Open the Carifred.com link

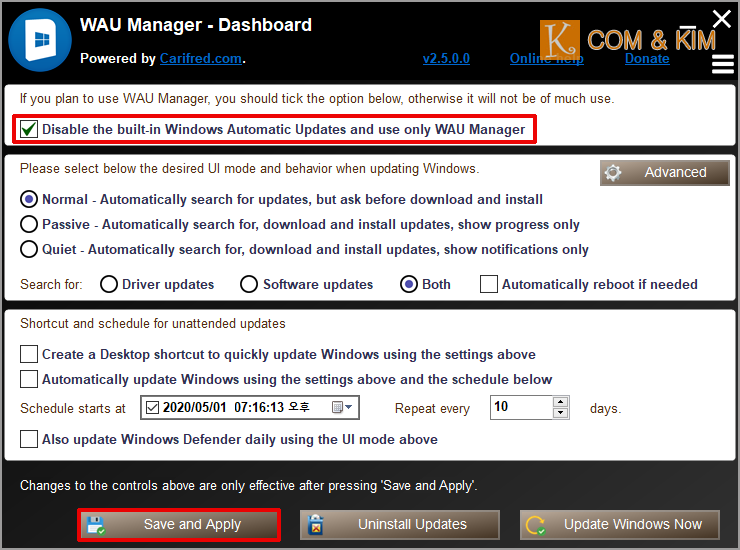(201, 58)
